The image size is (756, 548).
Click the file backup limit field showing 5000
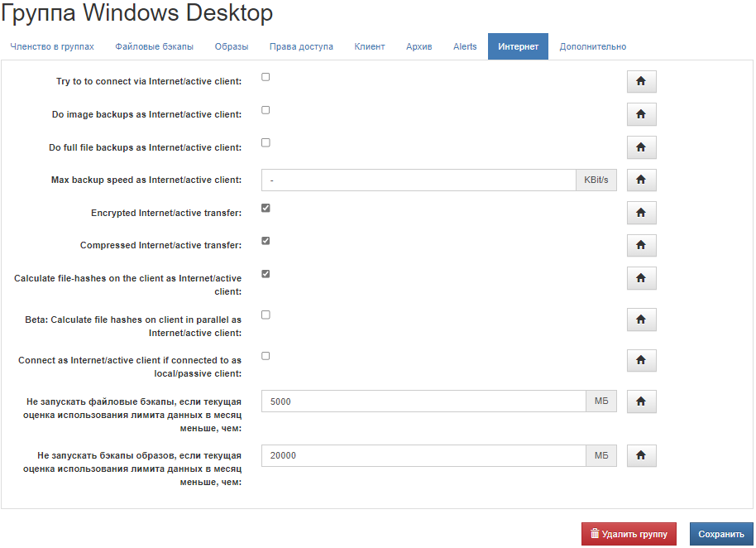[423, 401]
